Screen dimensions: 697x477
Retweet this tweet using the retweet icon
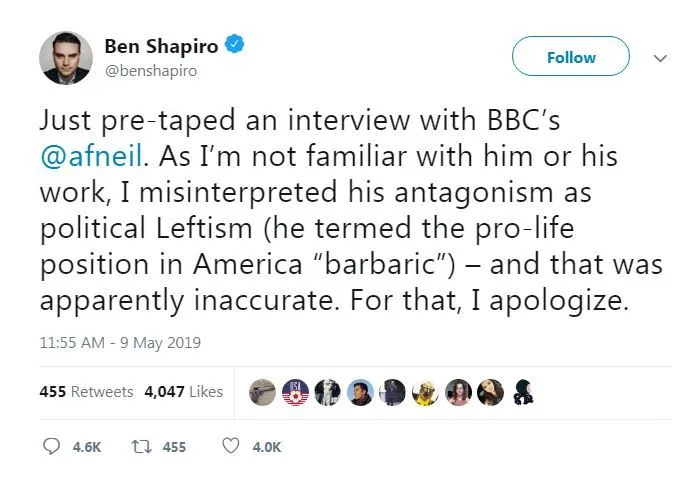coord(142,447)
